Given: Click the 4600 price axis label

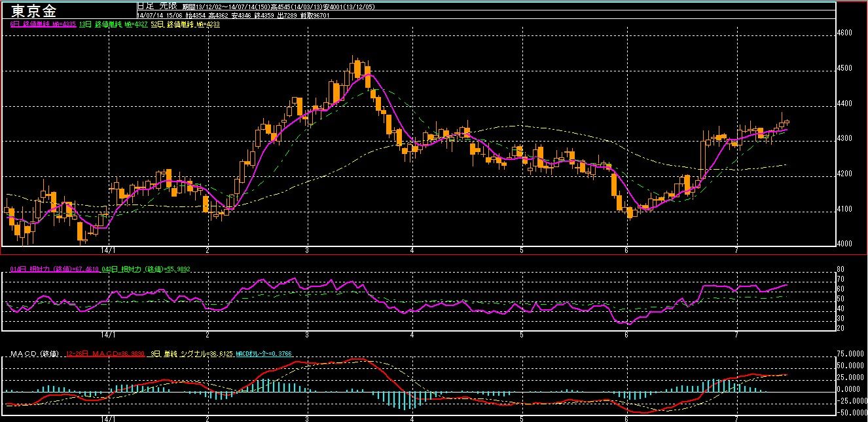Looking at the screenshot, I should click(x=844, y=33).
